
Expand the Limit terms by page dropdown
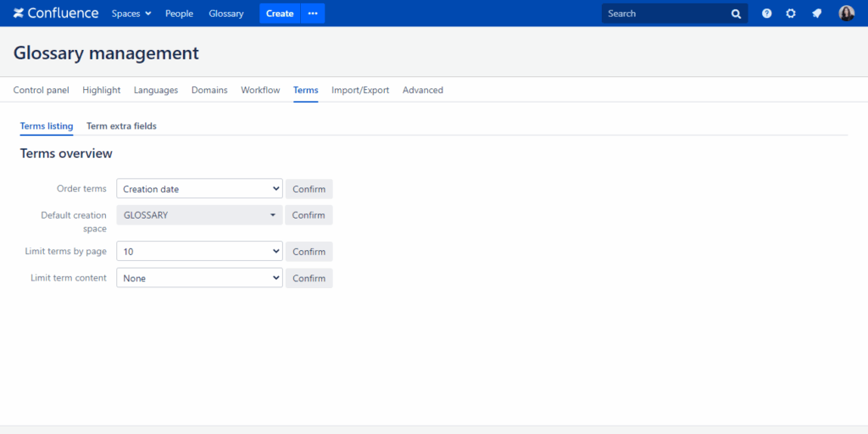(x=199, y=252)
